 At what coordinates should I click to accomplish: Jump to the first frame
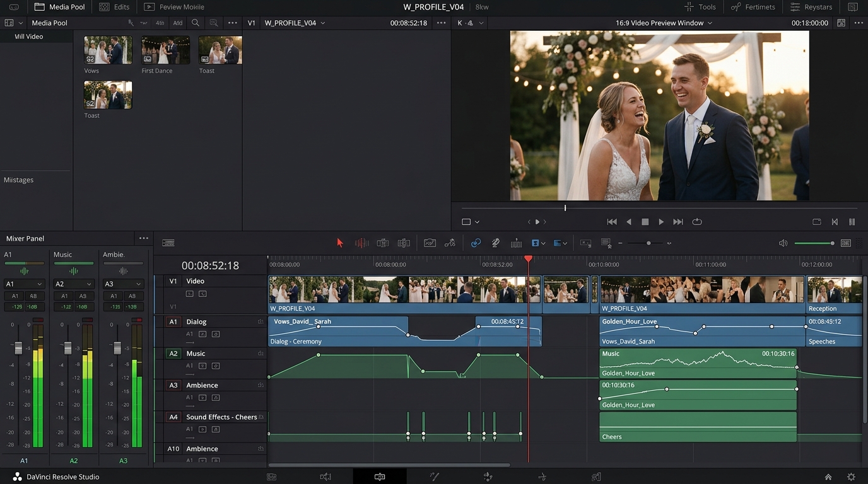(611, 222)
